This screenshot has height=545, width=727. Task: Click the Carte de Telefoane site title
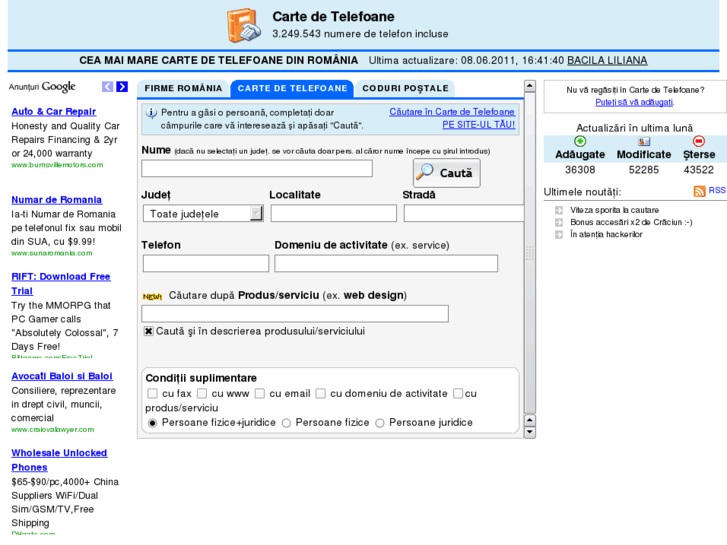pyautogui.click(x=333, y=17)
